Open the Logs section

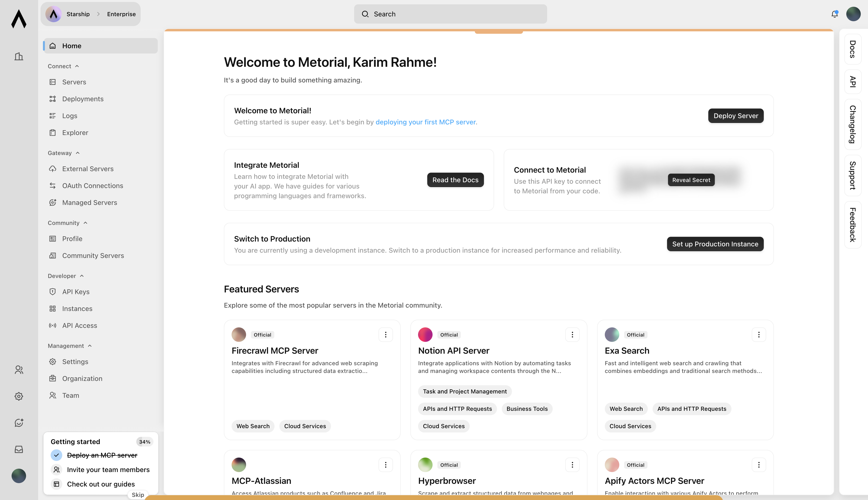click(69, 116)
